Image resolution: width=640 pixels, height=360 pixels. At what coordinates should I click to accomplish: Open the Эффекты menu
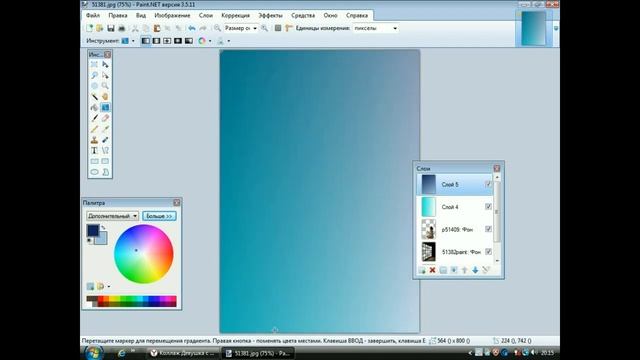coord(270,16)
